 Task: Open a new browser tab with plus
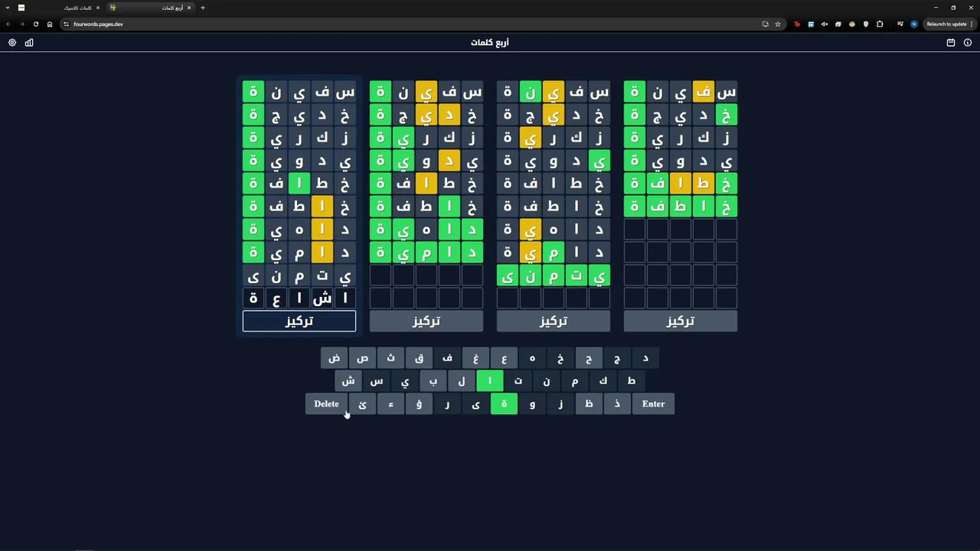[x=202, y=8]
